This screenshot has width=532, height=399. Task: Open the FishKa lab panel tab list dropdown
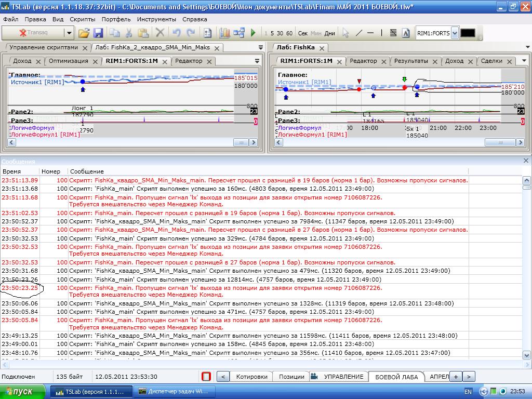click(x=527, y=47)
